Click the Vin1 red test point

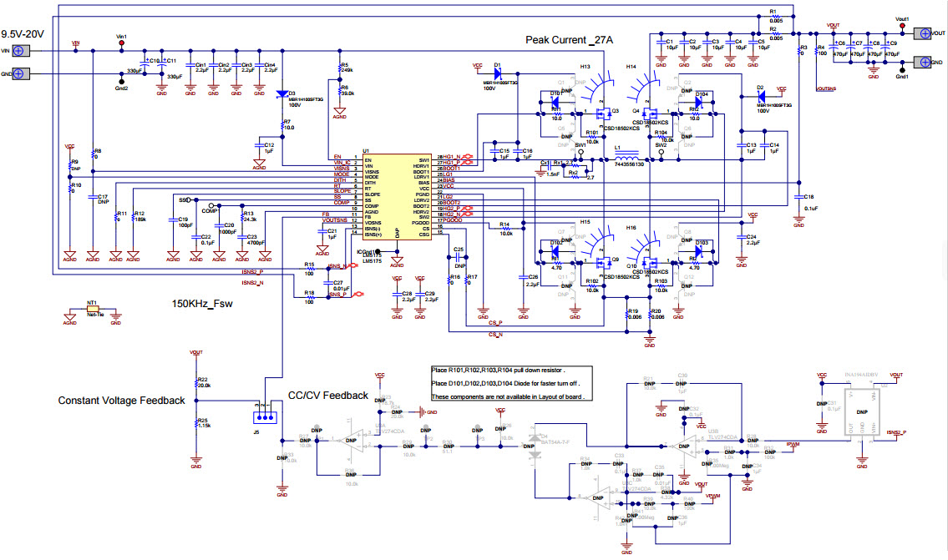pos(120,43)
